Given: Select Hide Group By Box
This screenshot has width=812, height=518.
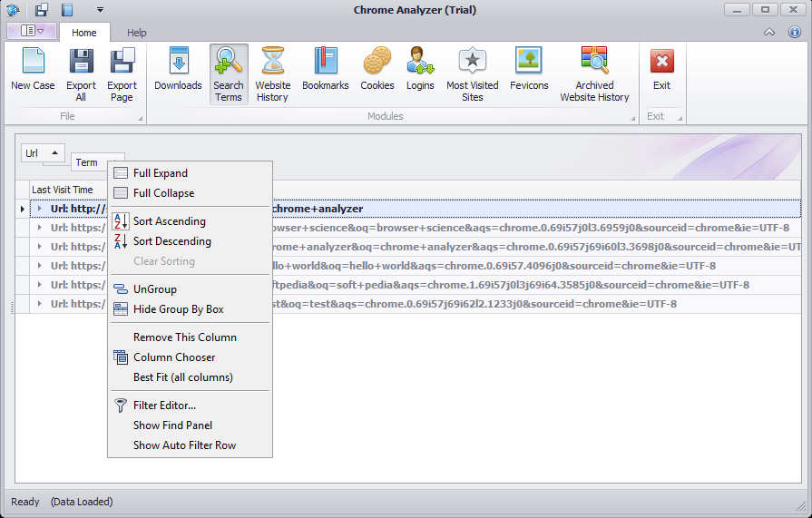Looking at the screenshot, I should pyautogui.click(x=190, y=309).
